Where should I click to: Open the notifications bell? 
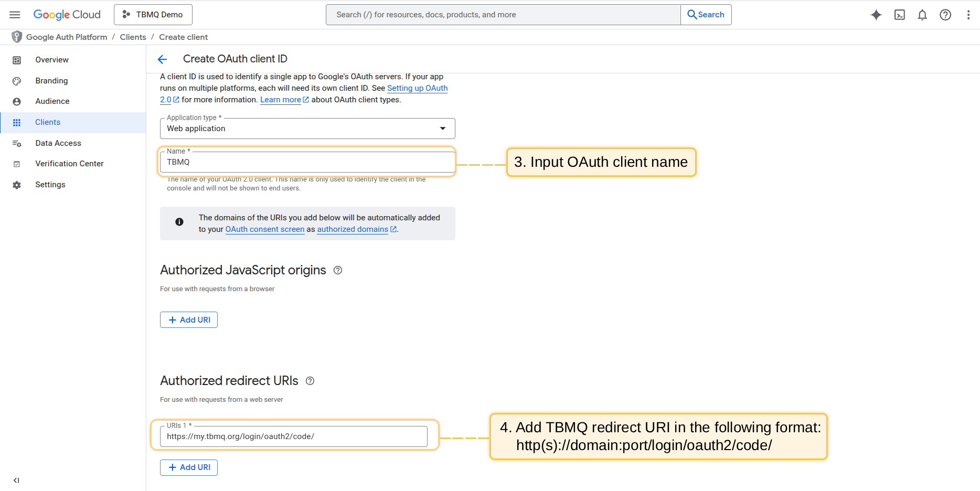(922, 15)
